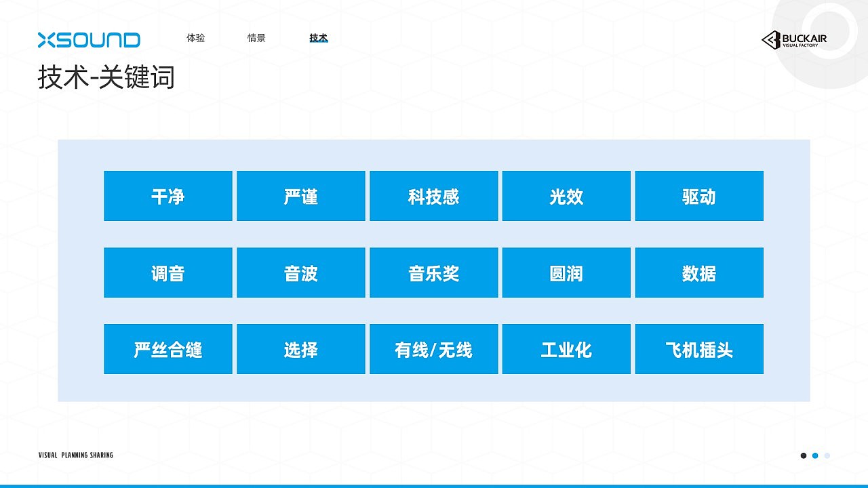Open the 体验 navigation item

coord(195,38)
